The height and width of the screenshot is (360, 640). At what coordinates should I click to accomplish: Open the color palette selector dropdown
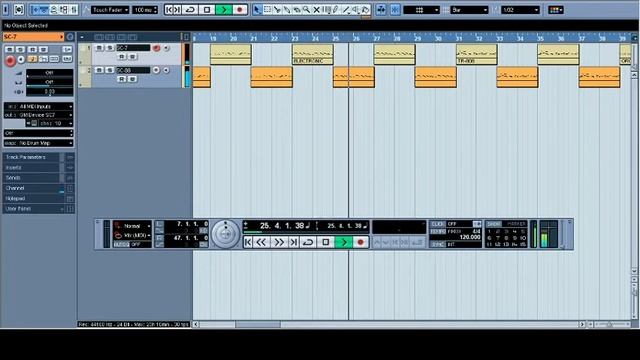point(556,10)
